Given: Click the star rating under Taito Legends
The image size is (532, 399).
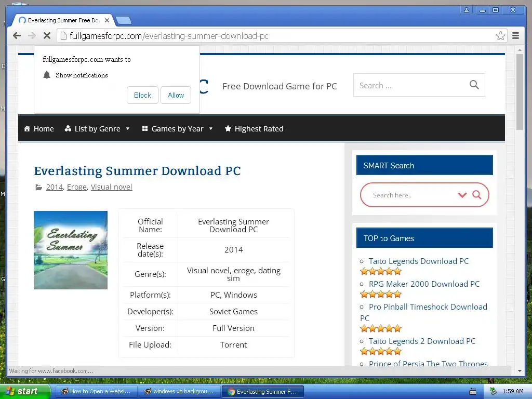Looking at the screenshot, I should 381,271.
